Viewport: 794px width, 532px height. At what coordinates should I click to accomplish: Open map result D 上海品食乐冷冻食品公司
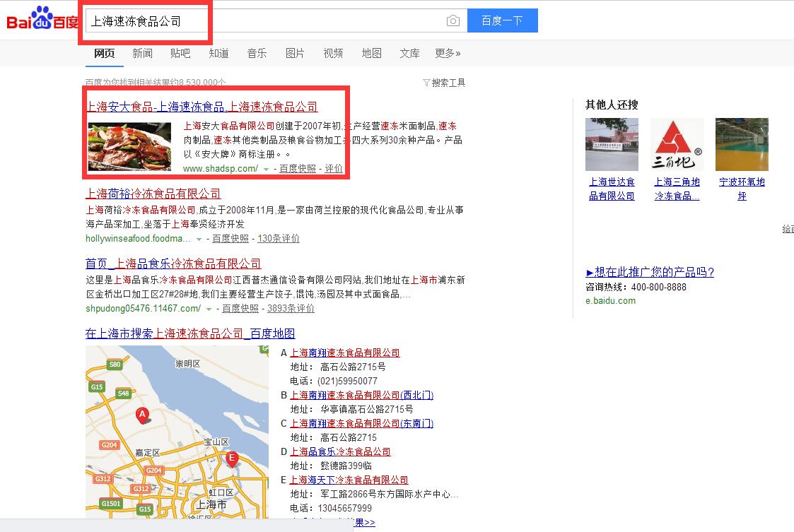(x=340, y=452)
